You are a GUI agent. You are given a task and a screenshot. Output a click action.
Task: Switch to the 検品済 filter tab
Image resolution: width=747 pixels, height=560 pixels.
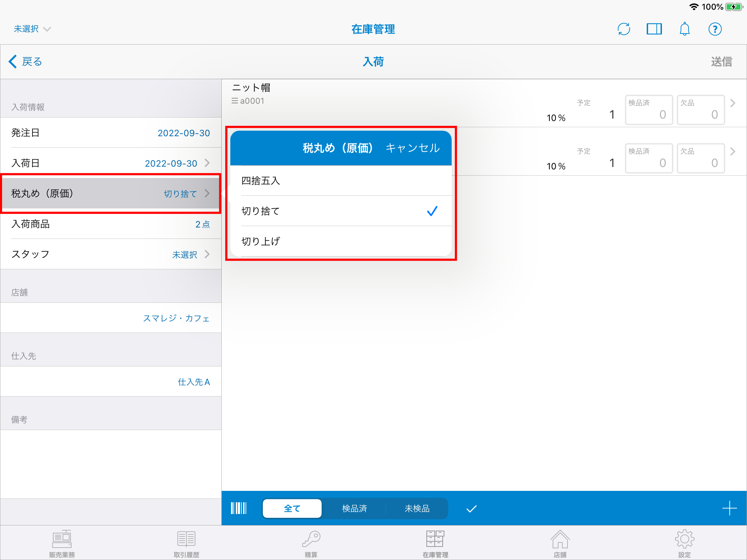pos(354,508)
